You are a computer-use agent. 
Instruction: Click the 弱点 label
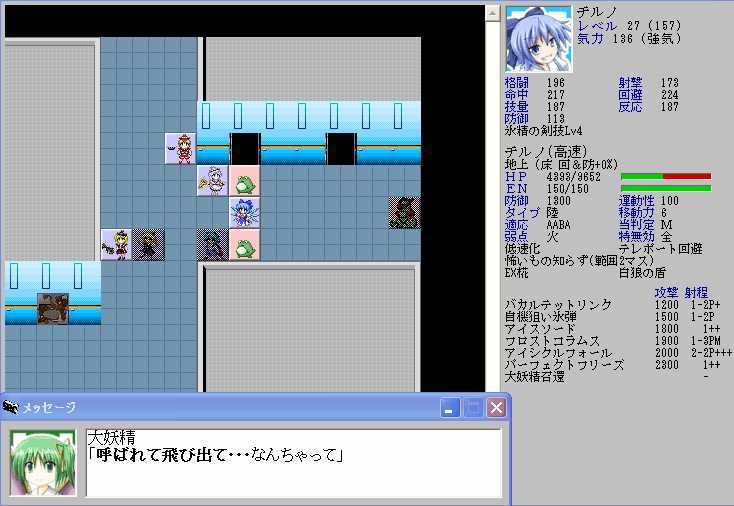[517, 236]
